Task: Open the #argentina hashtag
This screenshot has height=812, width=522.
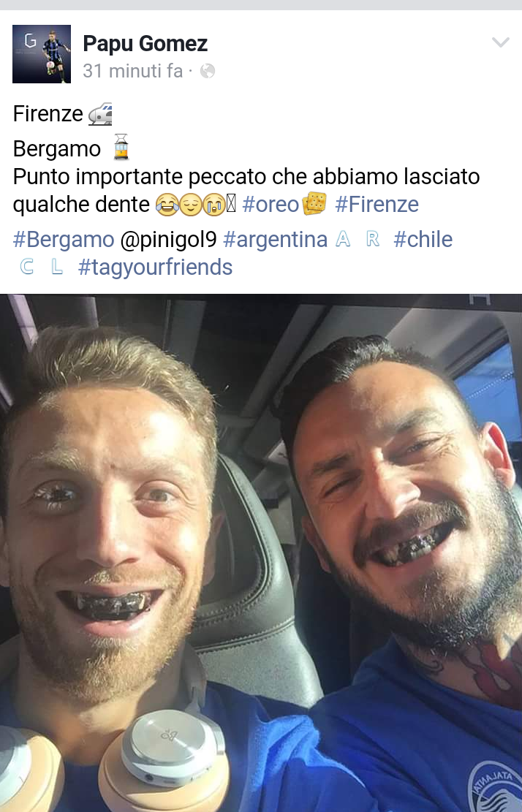Action: 275,240
